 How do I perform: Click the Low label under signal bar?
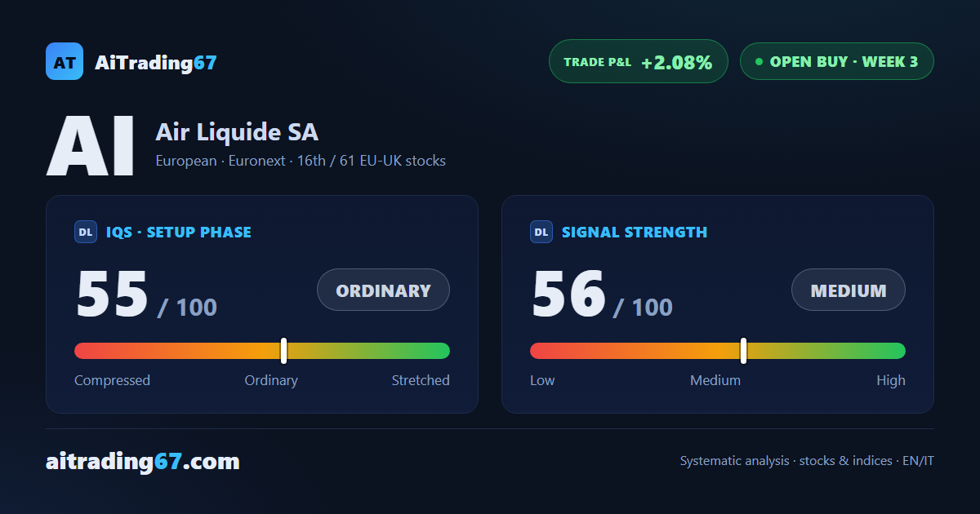pyautogui.click(x=542, y=380)
